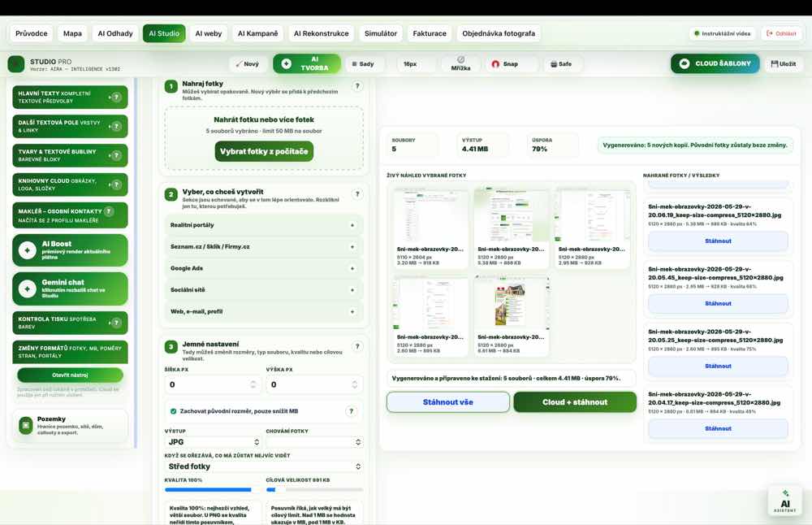This screenshot has height=525, width=812.
Task: Click the Cloud + stáhnout button
Action: pos(575,402)
